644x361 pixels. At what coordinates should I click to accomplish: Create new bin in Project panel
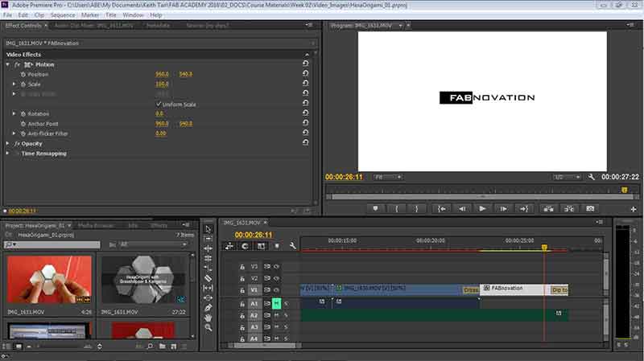163,347
